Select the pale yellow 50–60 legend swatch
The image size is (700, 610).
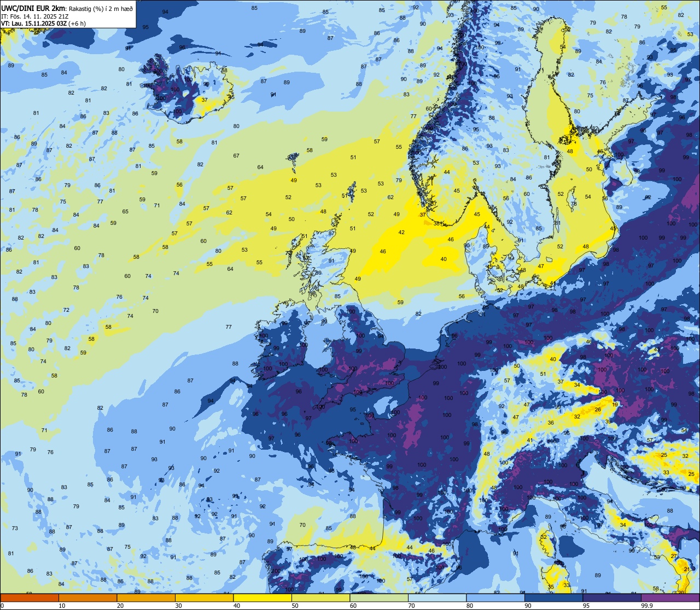click(320, 597)
